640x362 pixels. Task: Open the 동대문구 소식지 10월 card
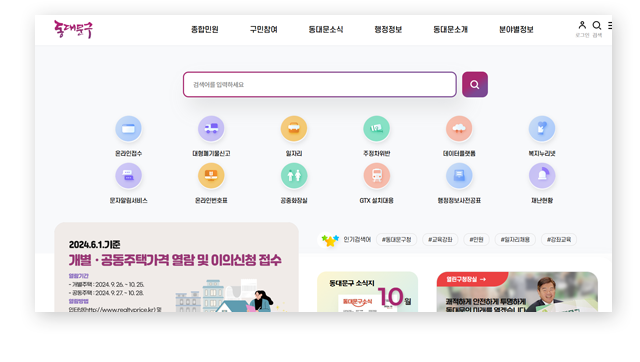[x=367, y=292]
